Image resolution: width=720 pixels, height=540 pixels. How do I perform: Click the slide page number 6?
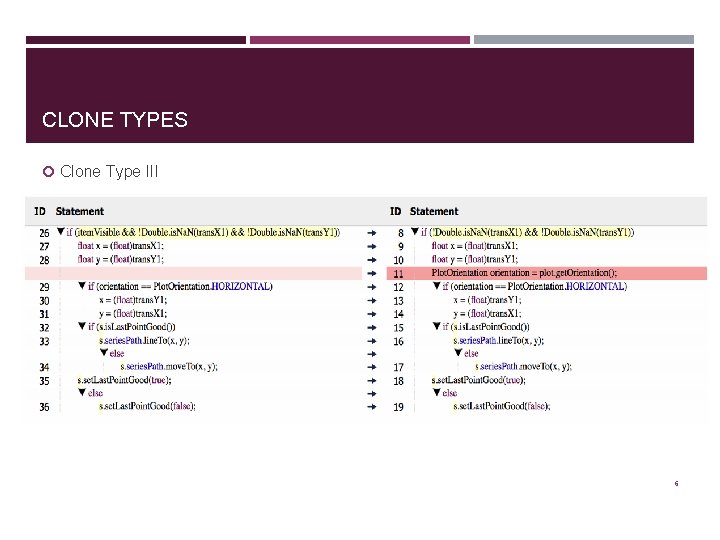coord(676,484)
